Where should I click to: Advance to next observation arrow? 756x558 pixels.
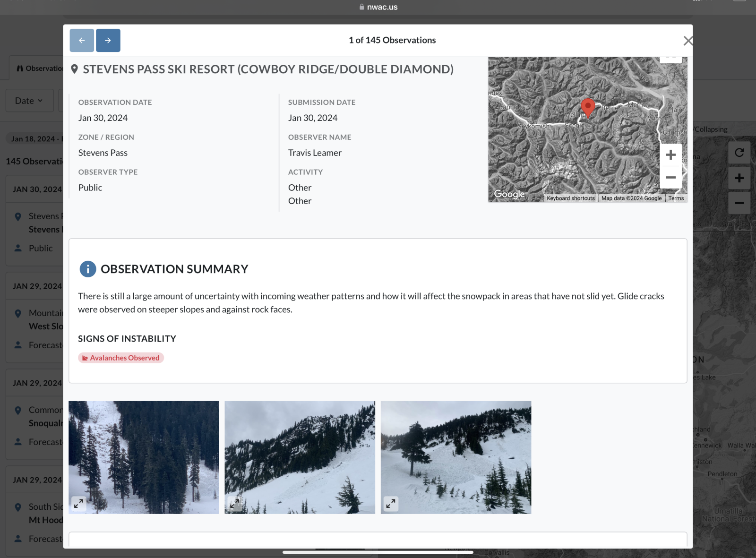[x=108, y=41]
